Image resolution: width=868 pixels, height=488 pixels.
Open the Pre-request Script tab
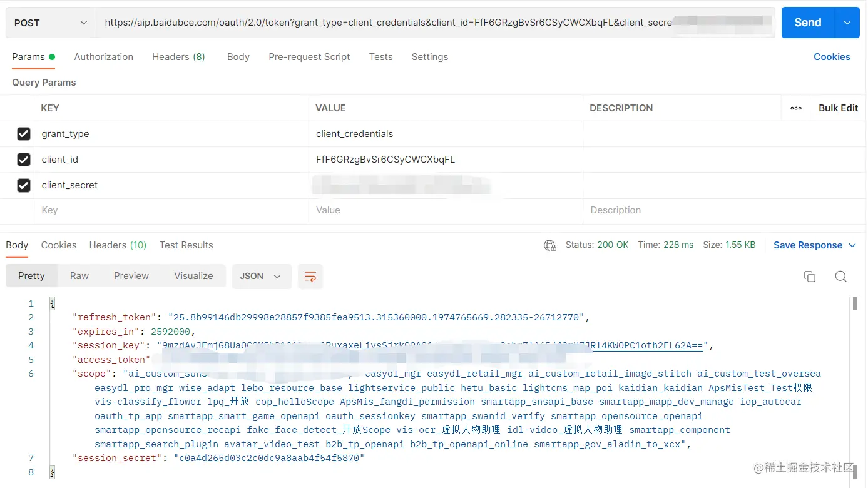coord(309,57)
